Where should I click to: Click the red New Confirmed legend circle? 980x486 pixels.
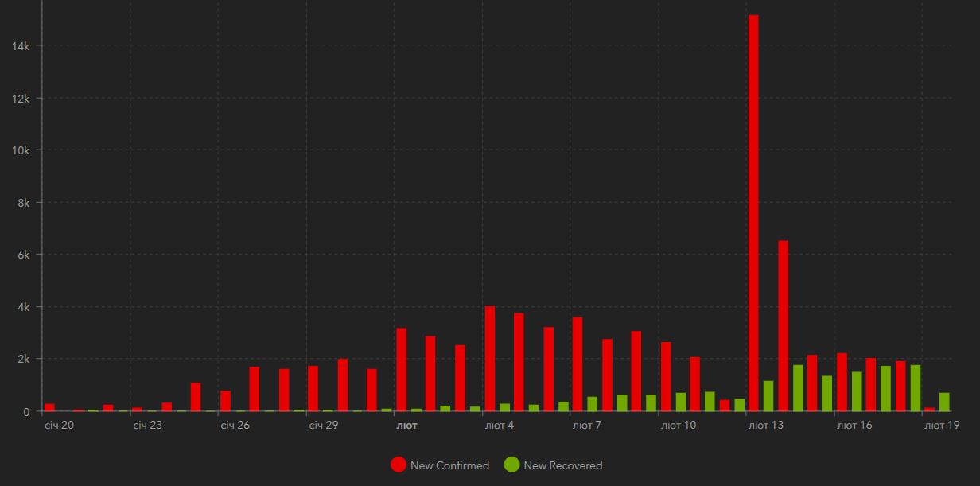399,465
